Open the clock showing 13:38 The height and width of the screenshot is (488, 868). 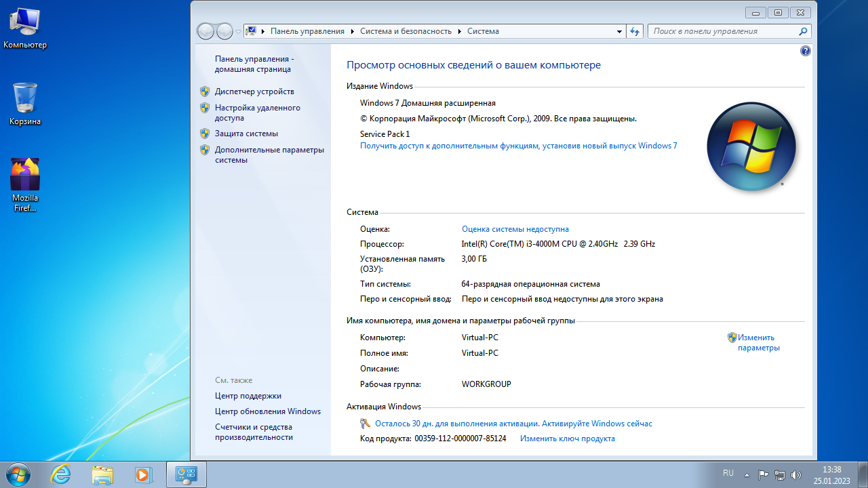(832, 474)
